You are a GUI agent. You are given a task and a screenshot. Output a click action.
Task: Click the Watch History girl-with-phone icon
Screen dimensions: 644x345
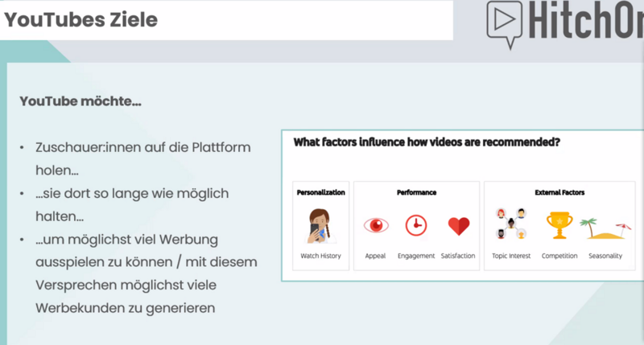[x=320, y=226]
